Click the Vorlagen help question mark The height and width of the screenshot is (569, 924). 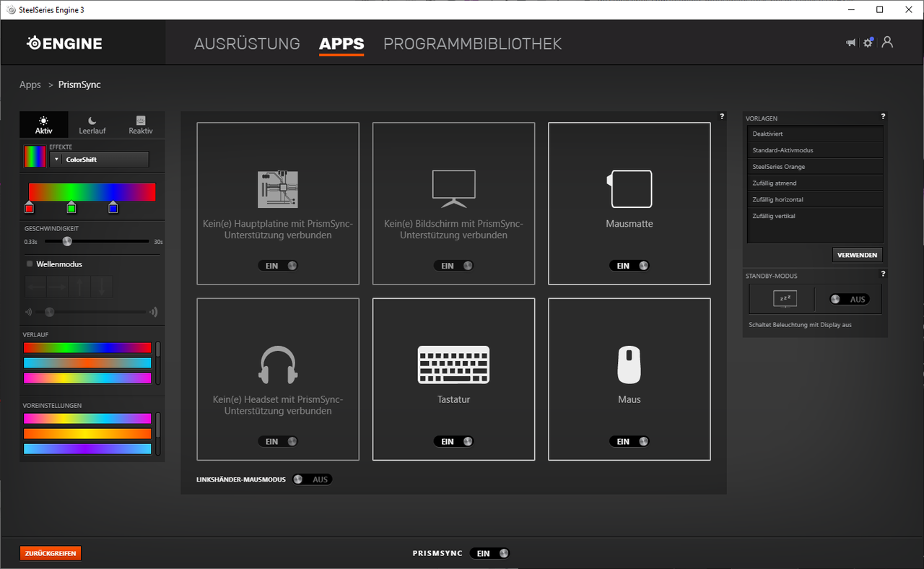point(883,116)
